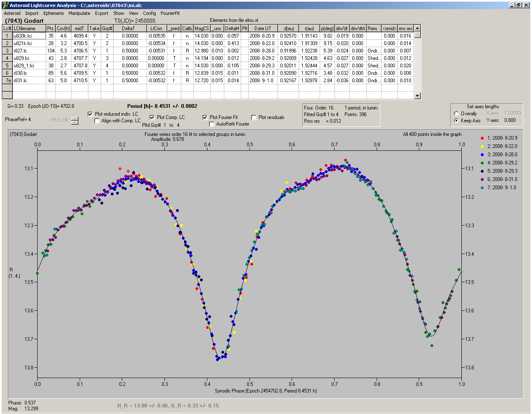Screen dimensions: 532x414
Task: Click the Pts column header
Action: pos(50,29)
